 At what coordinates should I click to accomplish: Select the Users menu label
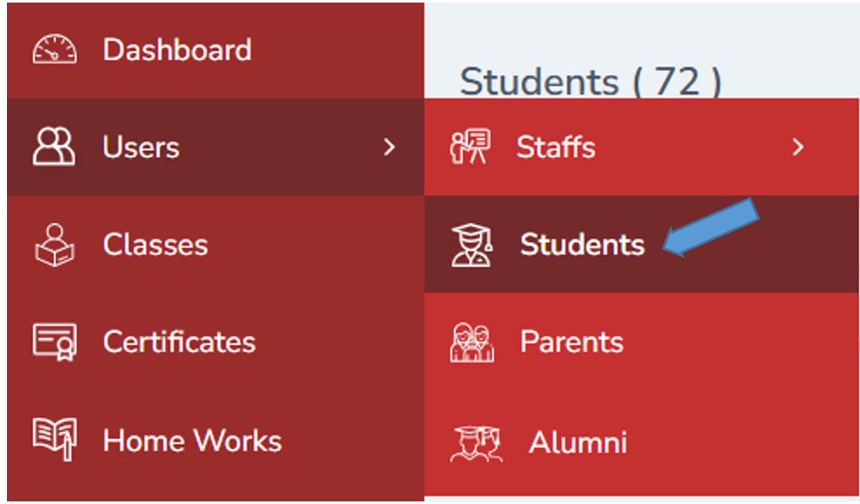[141, 147]
